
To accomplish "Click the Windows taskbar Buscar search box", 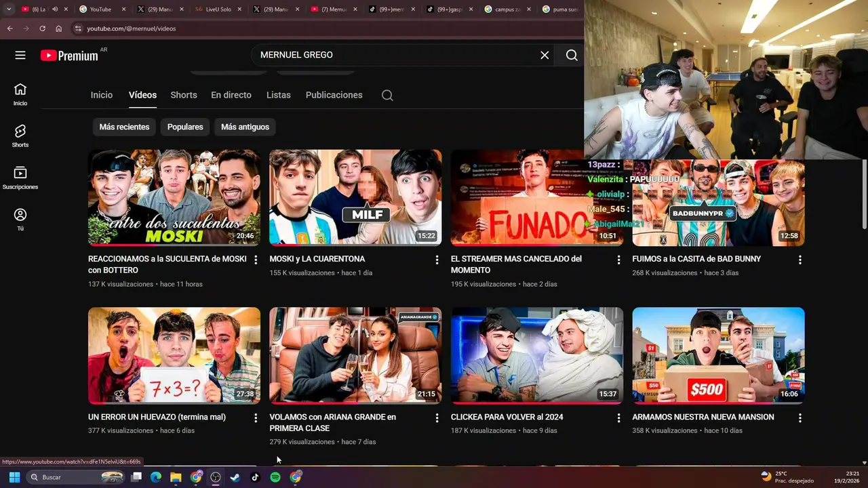I will 76,477.
